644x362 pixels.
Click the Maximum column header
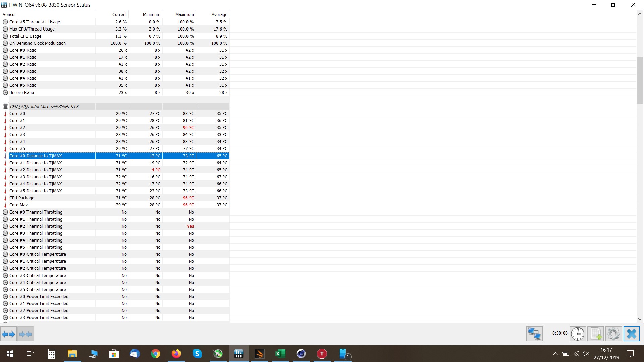(x=179, y=14)
